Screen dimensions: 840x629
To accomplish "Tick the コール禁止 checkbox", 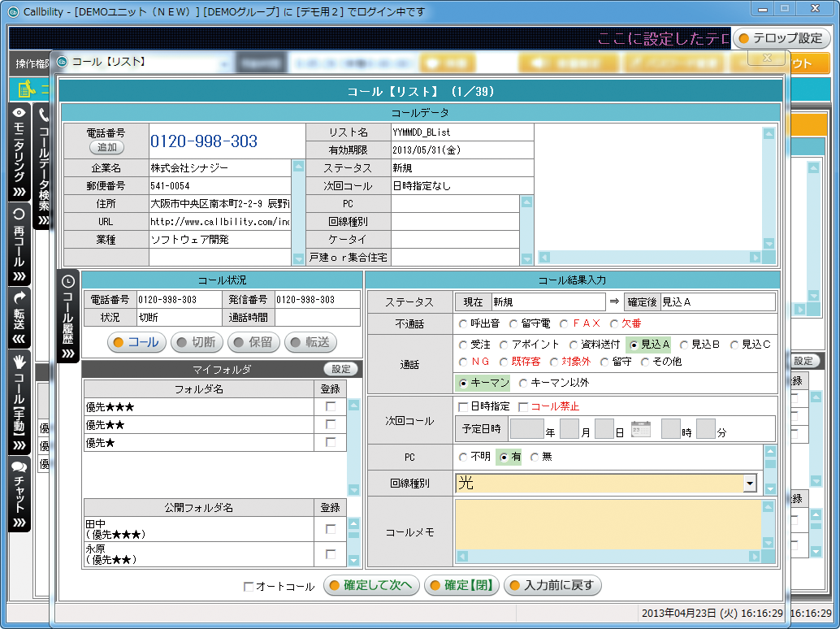I will (523, 407).
